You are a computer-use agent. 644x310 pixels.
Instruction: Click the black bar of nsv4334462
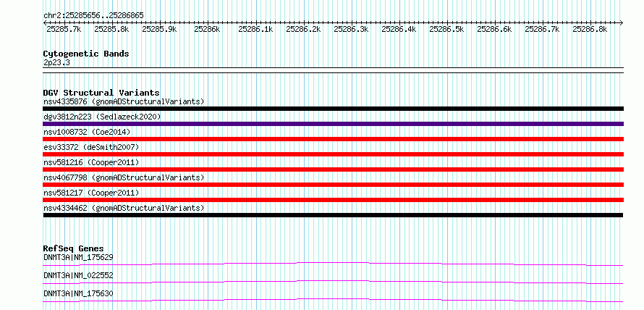[333, 215]
